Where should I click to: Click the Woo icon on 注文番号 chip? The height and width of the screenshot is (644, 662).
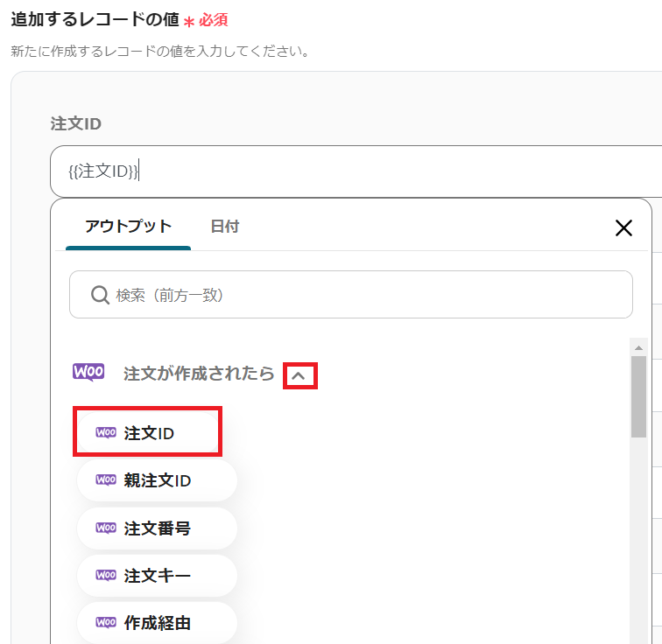106,528
